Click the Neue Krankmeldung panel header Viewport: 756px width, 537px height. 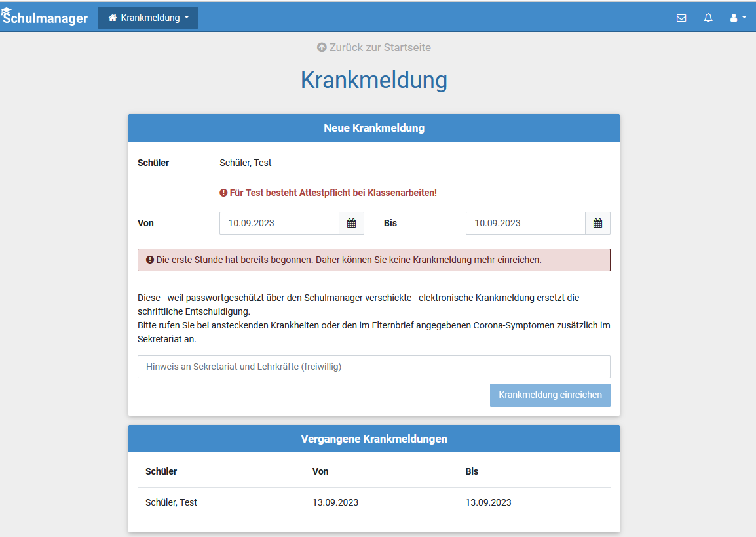tap(373, 128)
